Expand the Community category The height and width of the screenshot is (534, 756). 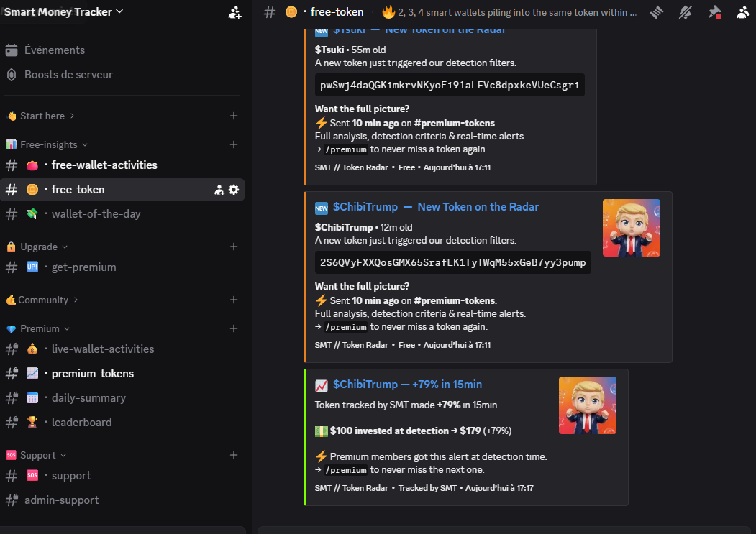click(42, 300)
